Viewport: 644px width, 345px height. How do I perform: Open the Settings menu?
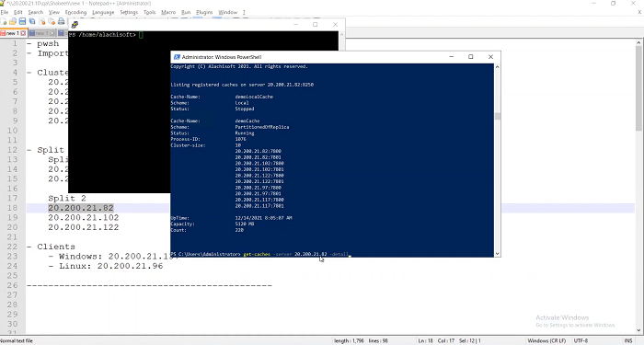[x=129, y=12]
